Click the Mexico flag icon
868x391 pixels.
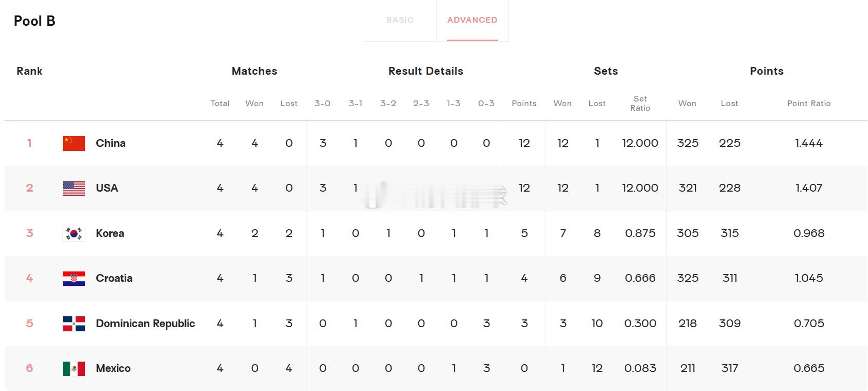tap(74, 368)
